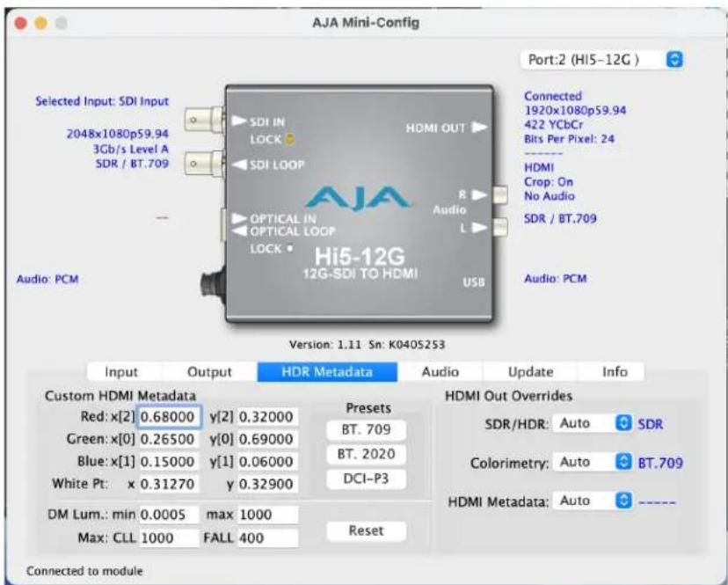Apply the BT. 2020 preset
This screenshot has height=585, width=728.
367,454
